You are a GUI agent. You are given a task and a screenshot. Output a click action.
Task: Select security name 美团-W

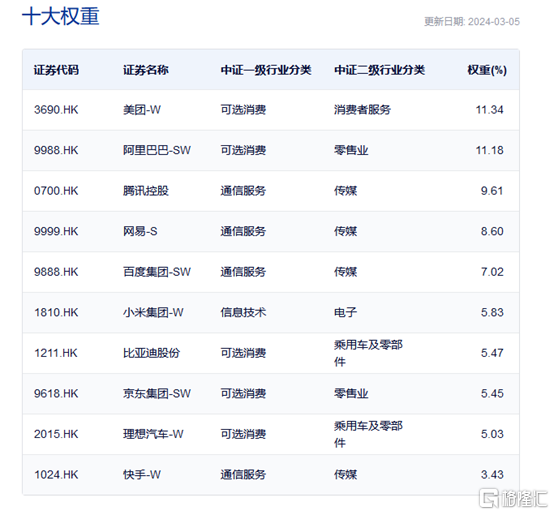click(x=142, y=110)
